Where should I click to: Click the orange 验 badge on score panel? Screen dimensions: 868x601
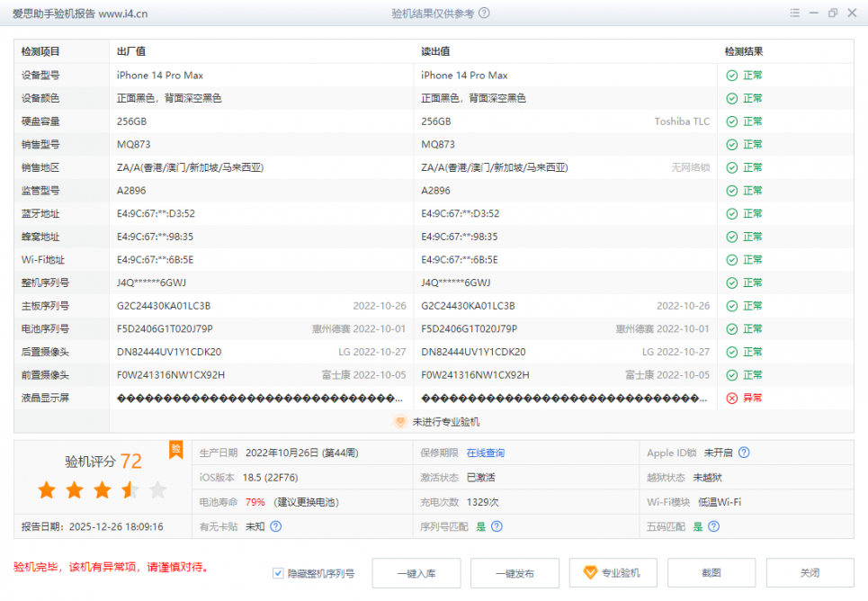(176, 448)
